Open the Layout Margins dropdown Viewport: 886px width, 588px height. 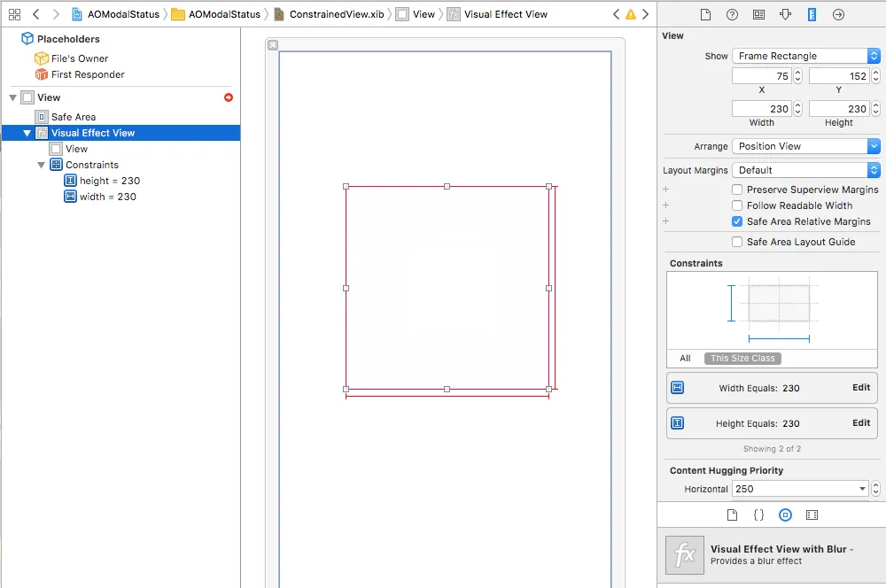coord(806,170)
